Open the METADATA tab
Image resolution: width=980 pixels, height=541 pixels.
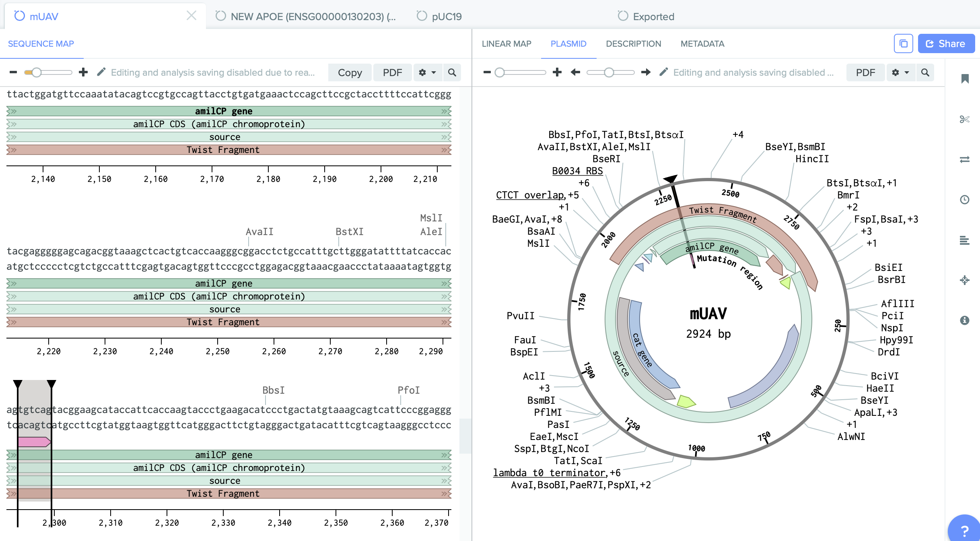(702, 44)
